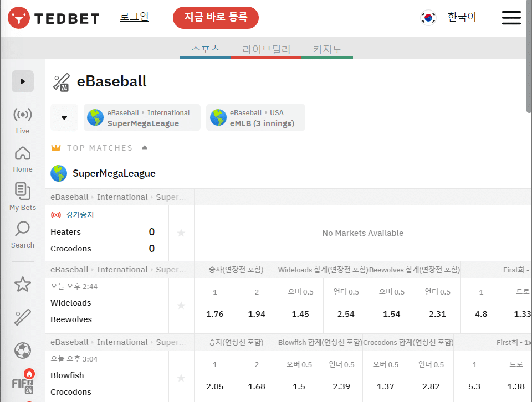Favorite the Wideloads vs Beewolves match
The width and height of the screenshot is (532, 402).
[181, 306]
